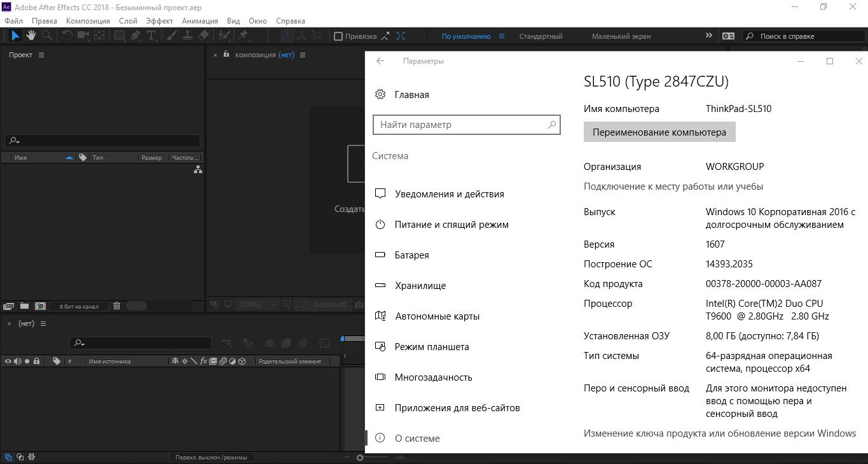Viewport: 868px width, 464px height.
Task: Open the Файл menu
Action: pyautogui.click(x=13, y=20)
